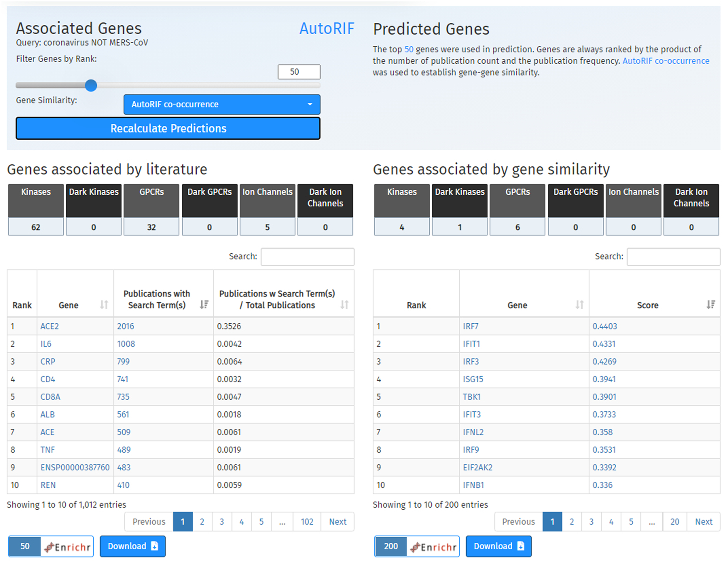Sort by Publications / Total Publications ratio icon
This screenshot has height=562, width=728.
coord(344,305)
